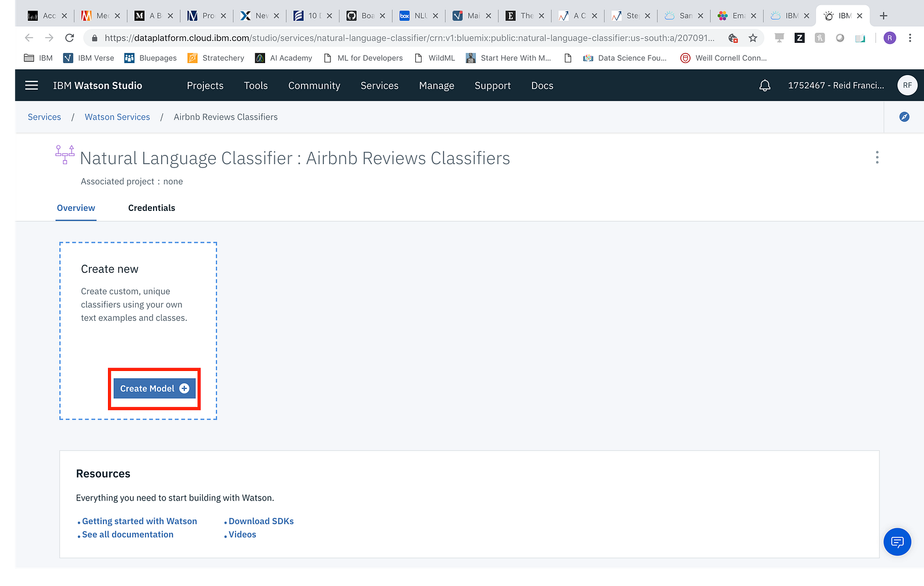Switch to the San browser tab

pyautogui.click(x=684, y=16)
